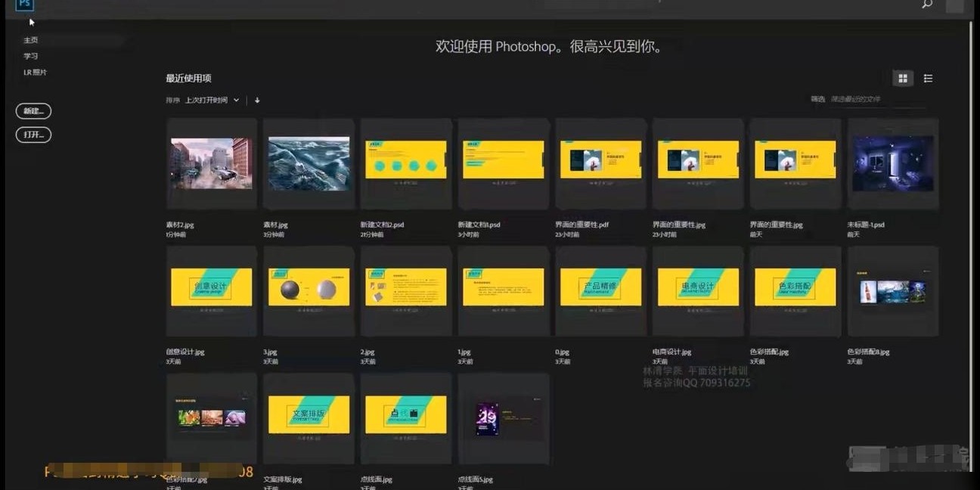The image size is (980, 490).
Task: Open the 电商设计.jpg thumbnail
Action: pyautogui.click(x=698, y=291)
